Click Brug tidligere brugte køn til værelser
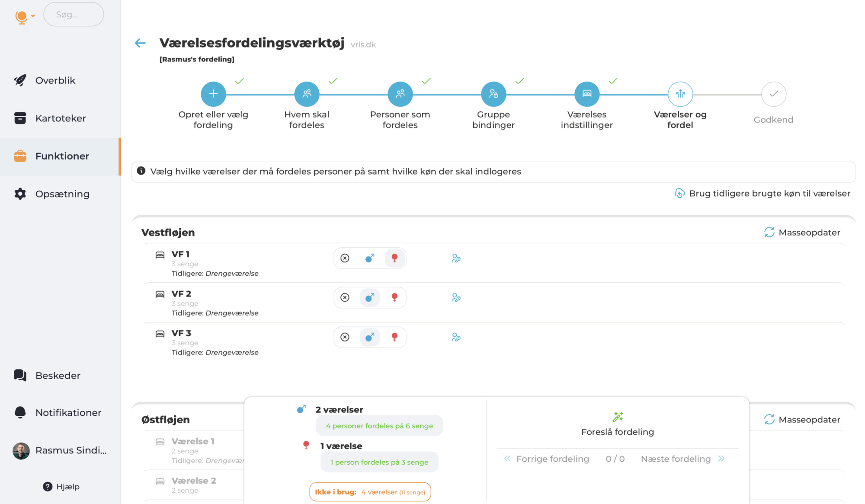This screenshot has width=865, height=504. point(762,193)
